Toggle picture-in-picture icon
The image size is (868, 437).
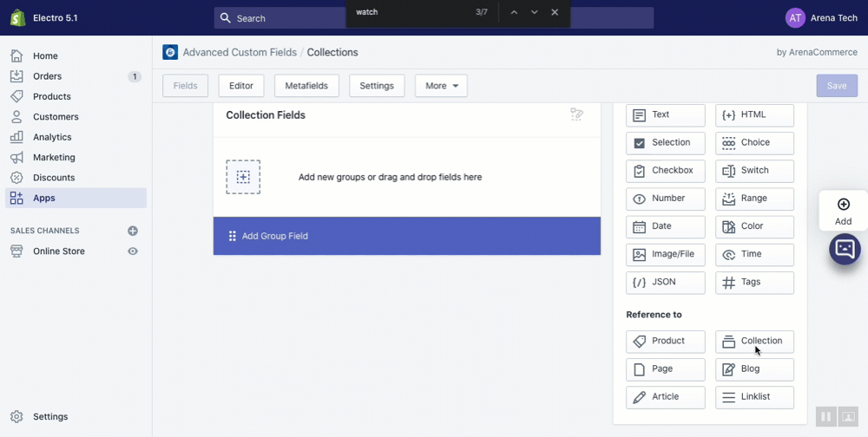[847, 416]
